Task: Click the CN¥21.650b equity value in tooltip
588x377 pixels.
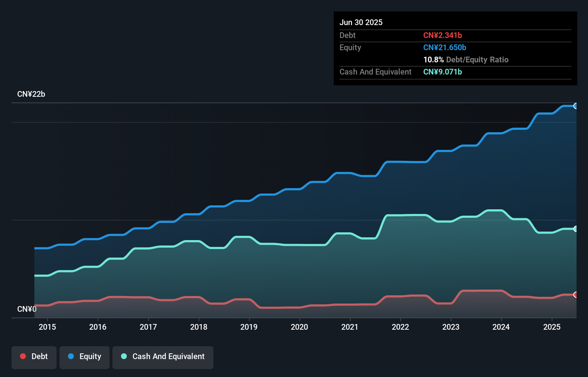Action: 445,48
